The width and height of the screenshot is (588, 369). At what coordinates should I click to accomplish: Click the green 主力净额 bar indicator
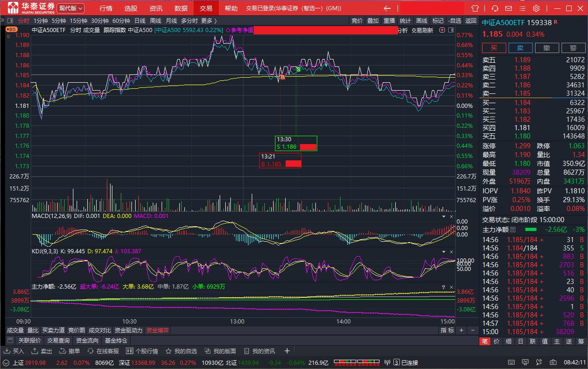pyautogui.click(x=531, y=230)
